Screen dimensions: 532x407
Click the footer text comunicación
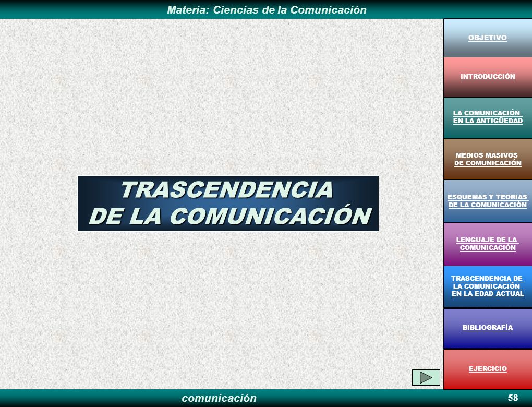[219, 398]
